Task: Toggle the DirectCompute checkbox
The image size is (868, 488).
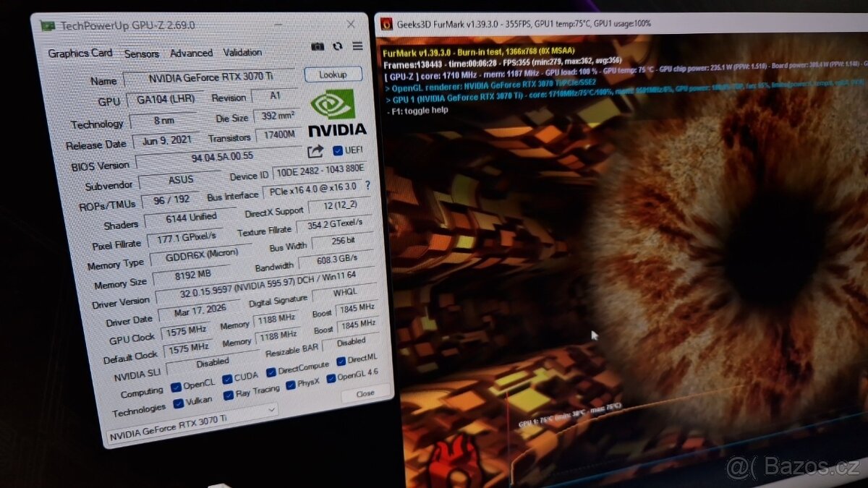Action: pos(271,372)
